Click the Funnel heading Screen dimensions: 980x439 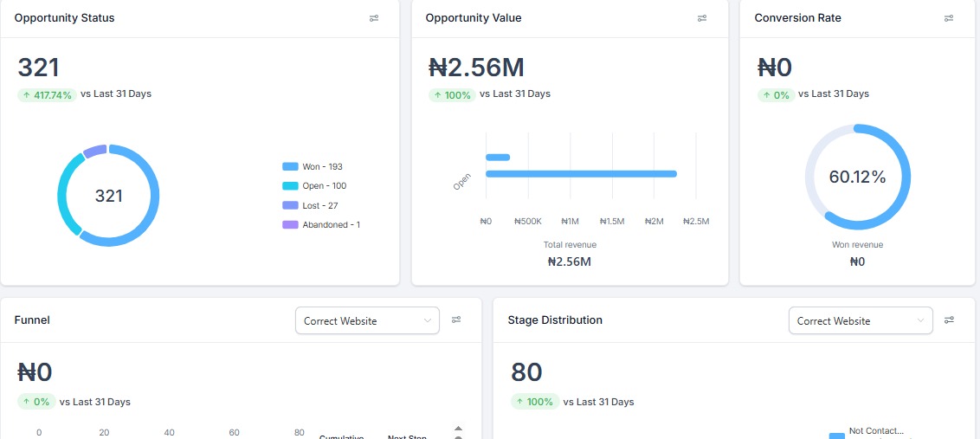click(x=32, y=320)
